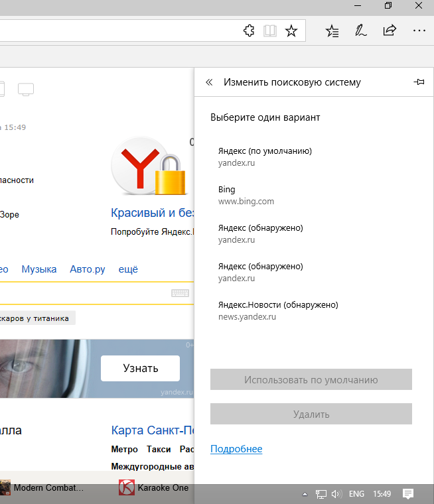Click the Узнать banner button
Image resolution: width=434 pixels, height=504 pixels.
(140, 368)
